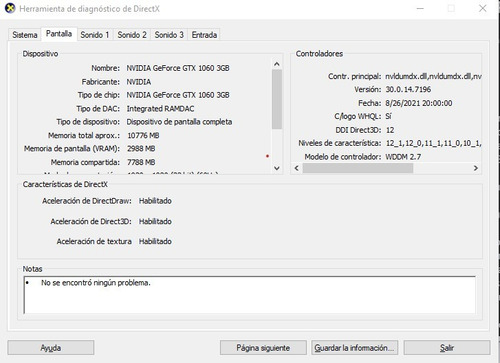The height and width of the screenshot is (363, 500).
Task: Click device name NVIDIA GeForce GTX 1060 3GB
Action: [178, 68]
